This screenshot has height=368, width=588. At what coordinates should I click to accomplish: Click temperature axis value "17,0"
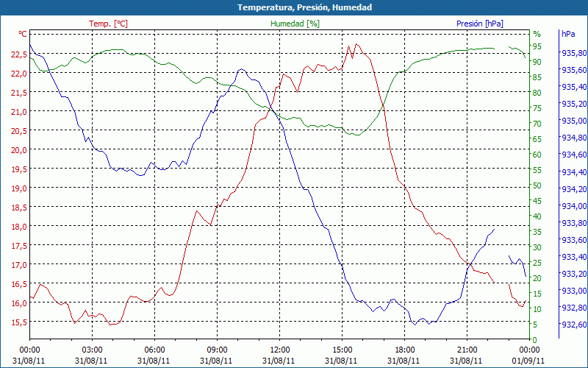tap(19, 265)
